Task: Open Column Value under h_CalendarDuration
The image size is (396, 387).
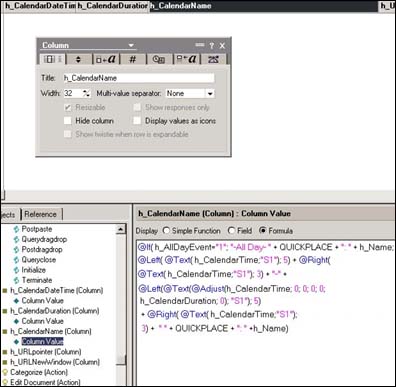Action: click(x=42, y=321)
